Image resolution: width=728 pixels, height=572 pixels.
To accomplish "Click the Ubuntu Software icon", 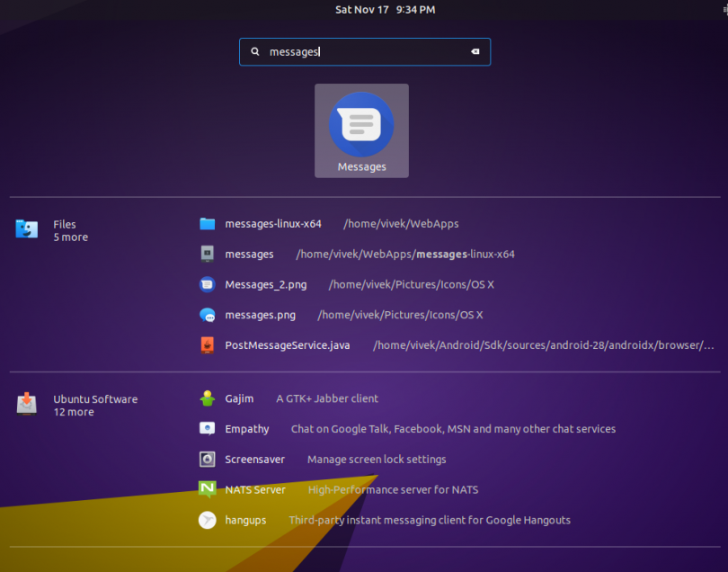I will tap(26, 403).
